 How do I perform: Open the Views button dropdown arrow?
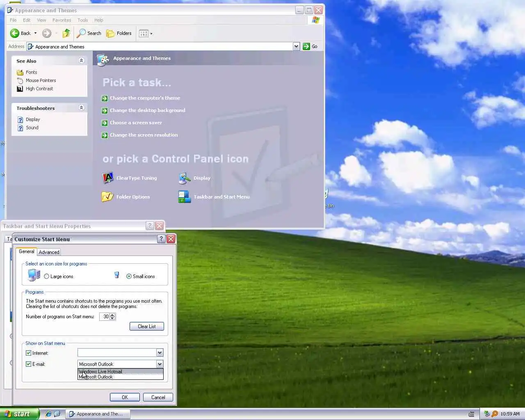151,34
